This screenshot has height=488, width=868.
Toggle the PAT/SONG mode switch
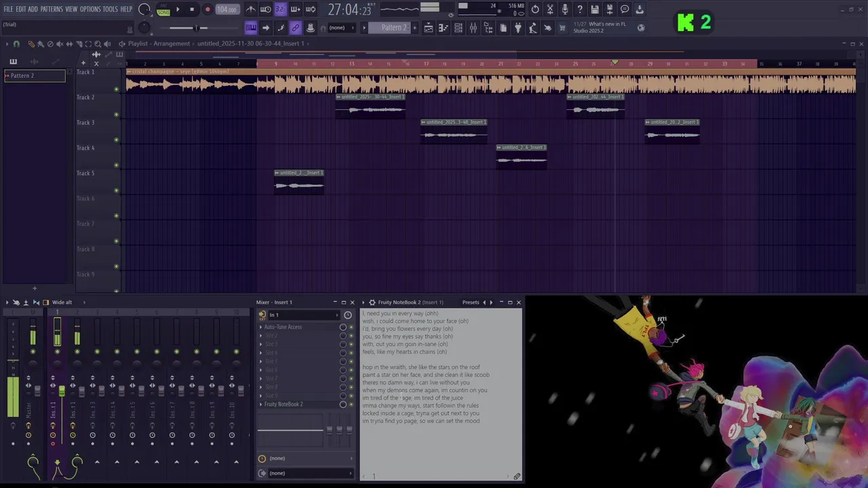pyautogui.click(x=163, y=9)
